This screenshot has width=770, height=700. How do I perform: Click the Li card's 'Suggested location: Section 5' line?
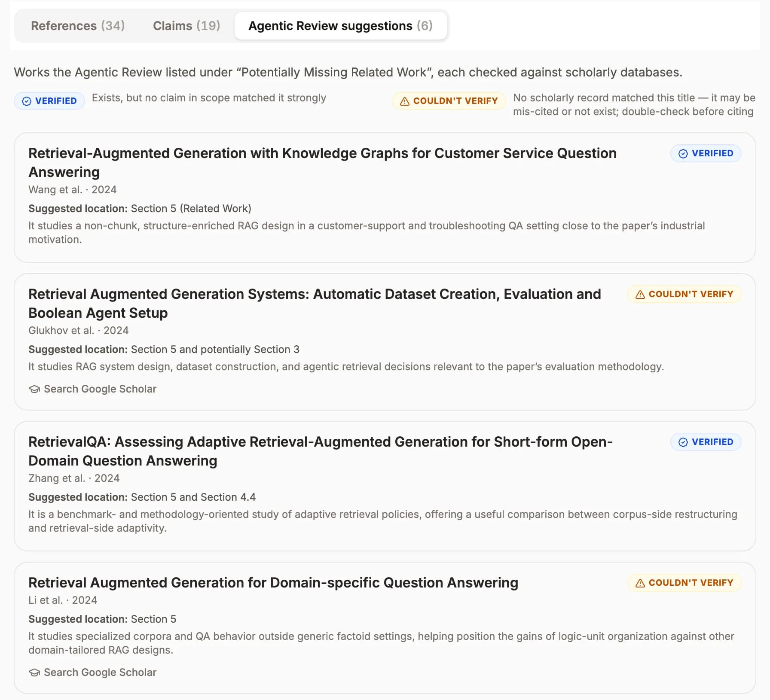(x=102, y=619)
